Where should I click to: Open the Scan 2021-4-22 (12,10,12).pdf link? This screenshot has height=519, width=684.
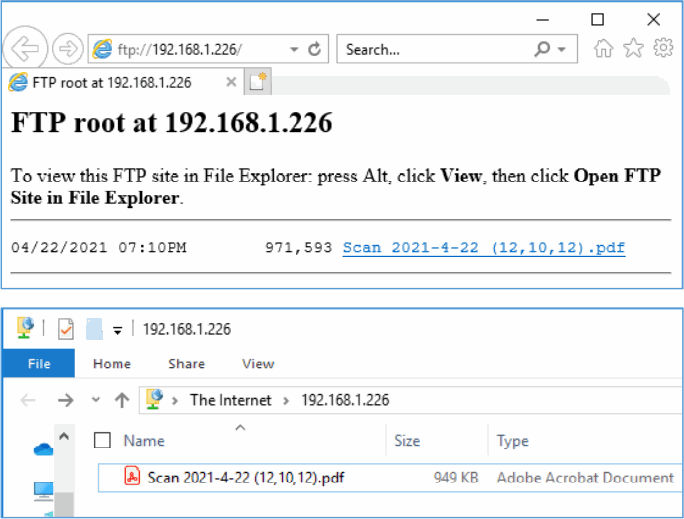[484, 248]
